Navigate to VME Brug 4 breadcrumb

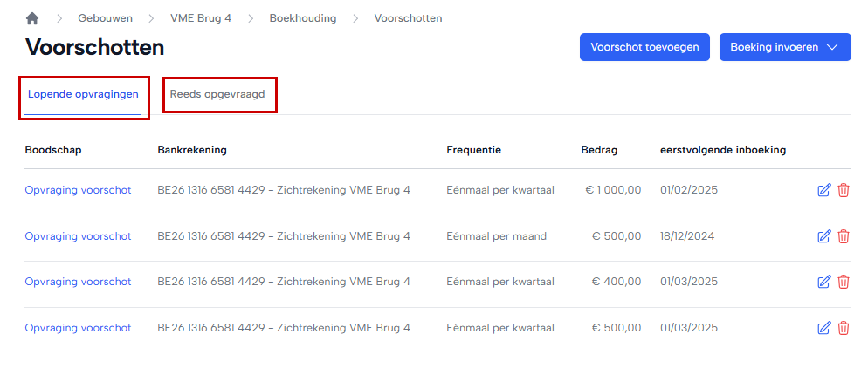(202, 18)
